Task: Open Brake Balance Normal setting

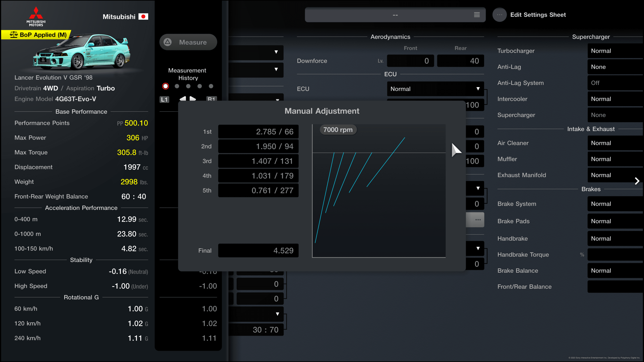Action: 615,270
